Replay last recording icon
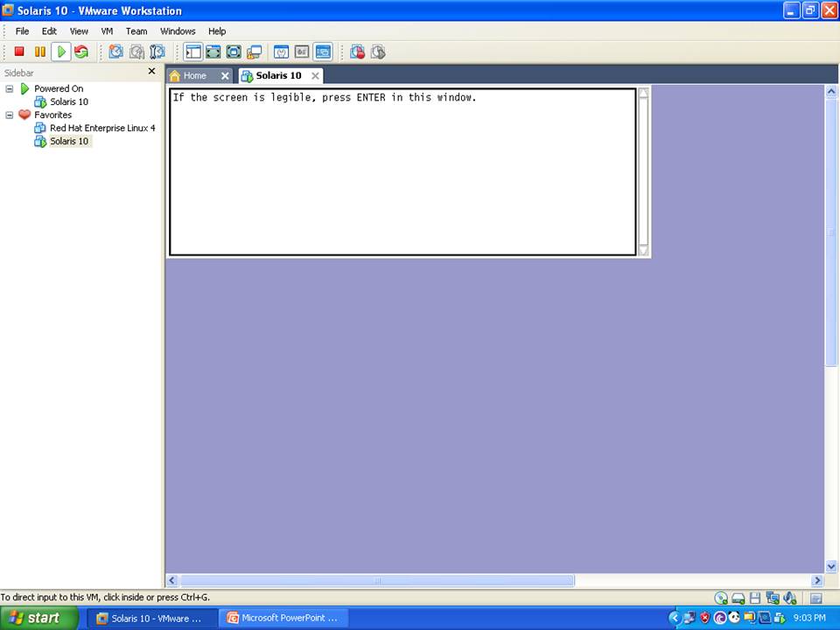The image size is (840, 630). (378, 52)
